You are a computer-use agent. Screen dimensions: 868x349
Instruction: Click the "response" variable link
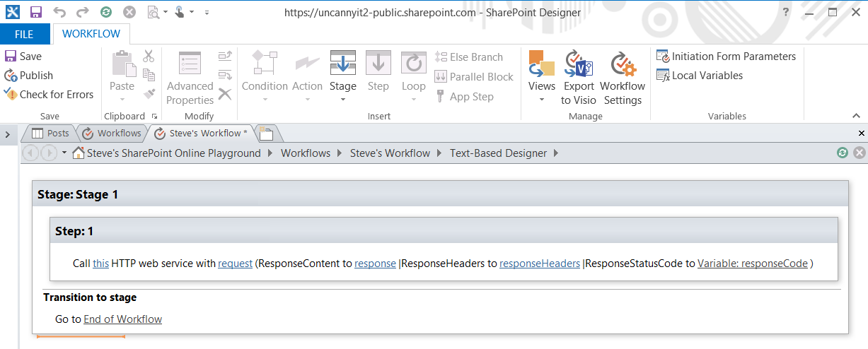pos(375,264)
